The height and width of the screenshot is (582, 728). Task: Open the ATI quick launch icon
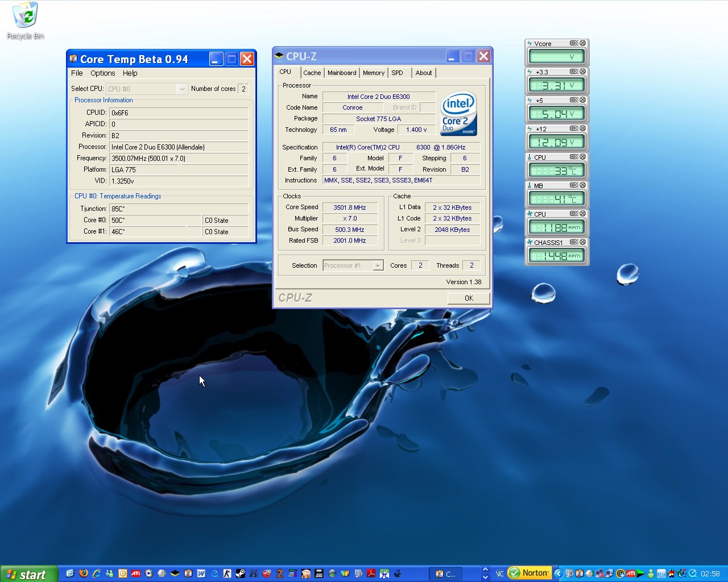click(135, 573)
